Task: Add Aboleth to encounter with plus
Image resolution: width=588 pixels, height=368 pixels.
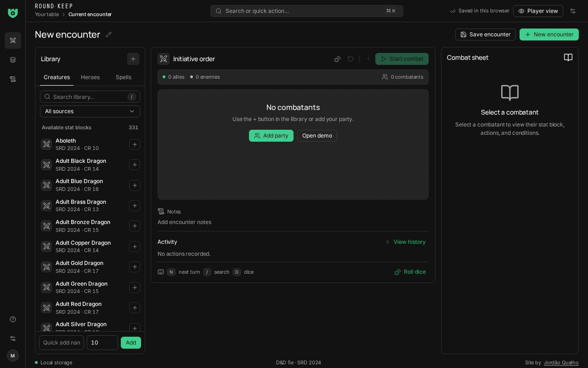Action: coord(135,144)
